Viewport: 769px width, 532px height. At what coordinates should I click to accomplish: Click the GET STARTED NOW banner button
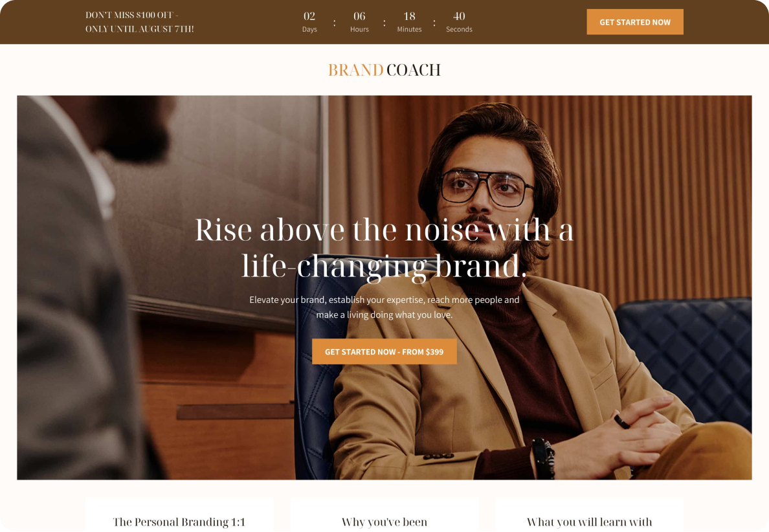(x=634, y=22)
